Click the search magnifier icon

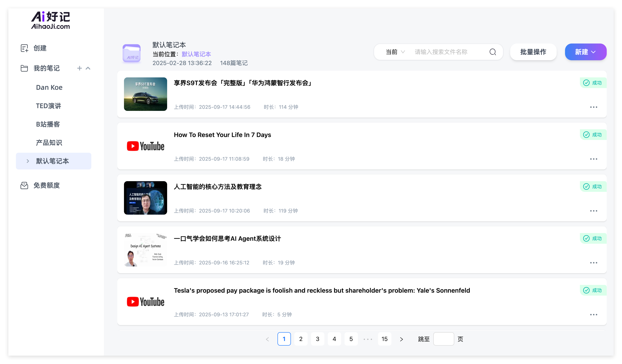[493, 52]
